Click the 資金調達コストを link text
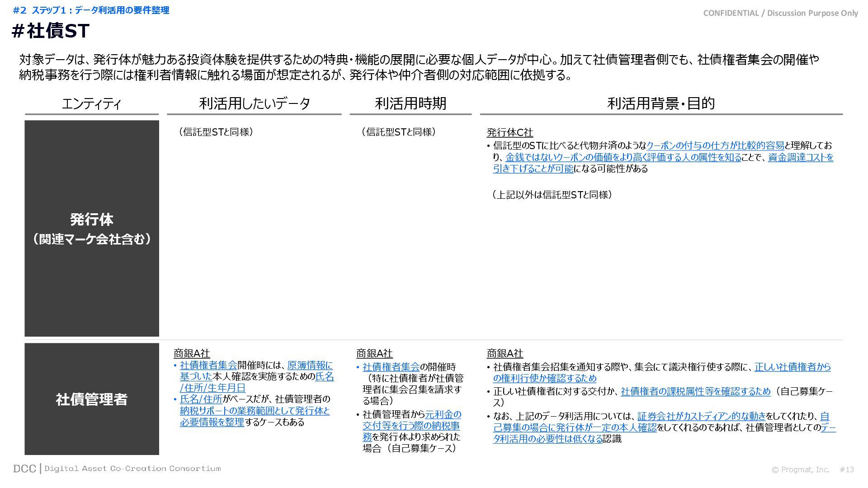The height and width of the screenshot is (488, 868). point(800,157)
